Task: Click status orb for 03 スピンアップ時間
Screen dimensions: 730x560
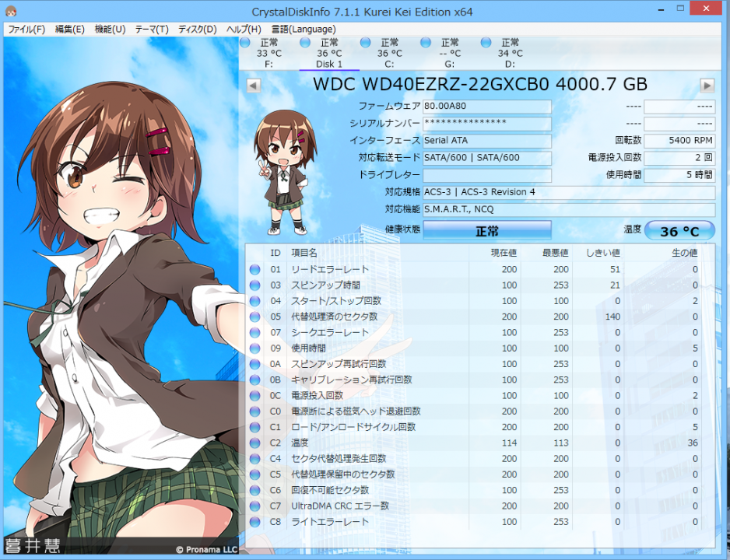Action: tap(254, 285)
